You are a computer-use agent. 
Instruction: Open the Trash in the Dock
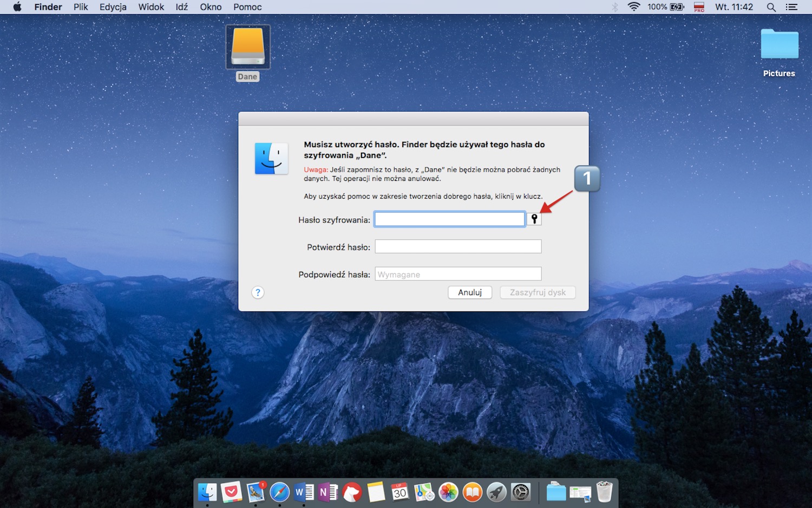coord(605,492)
